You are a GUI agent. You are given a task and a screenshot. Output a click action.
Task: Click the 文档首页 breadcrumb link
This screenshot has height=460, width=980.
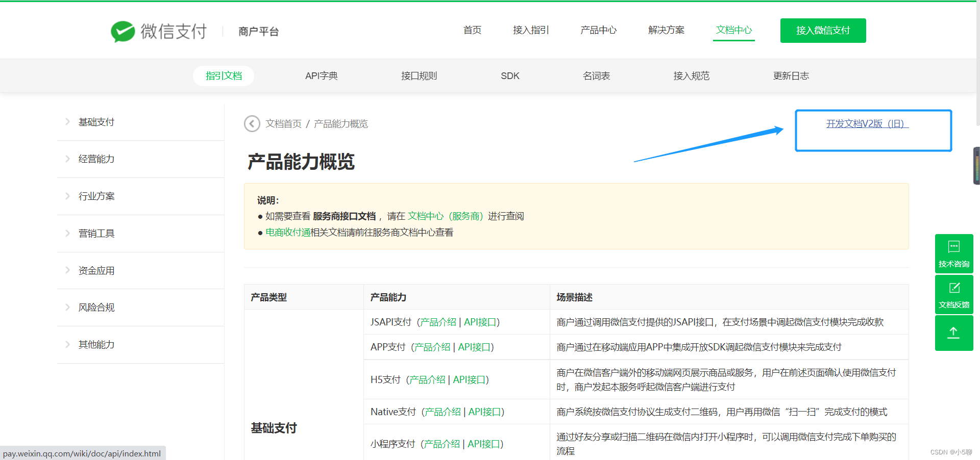click(x=284, y=124)
